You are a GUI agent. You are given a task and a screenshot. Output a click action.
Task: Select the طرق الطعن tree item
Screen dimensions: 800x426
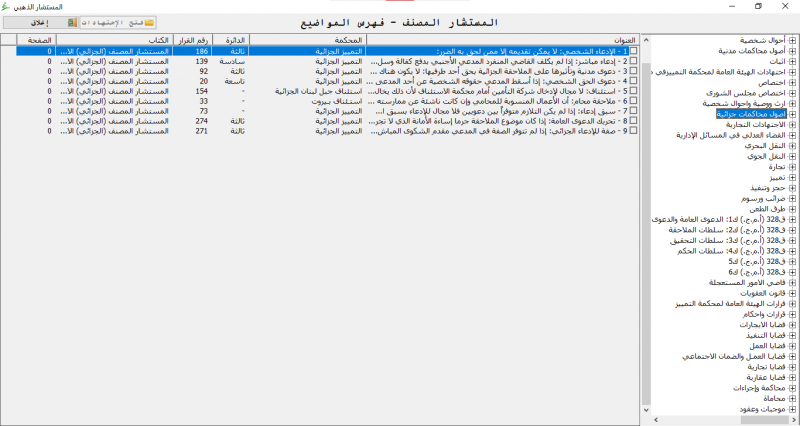tap(768, 209)
